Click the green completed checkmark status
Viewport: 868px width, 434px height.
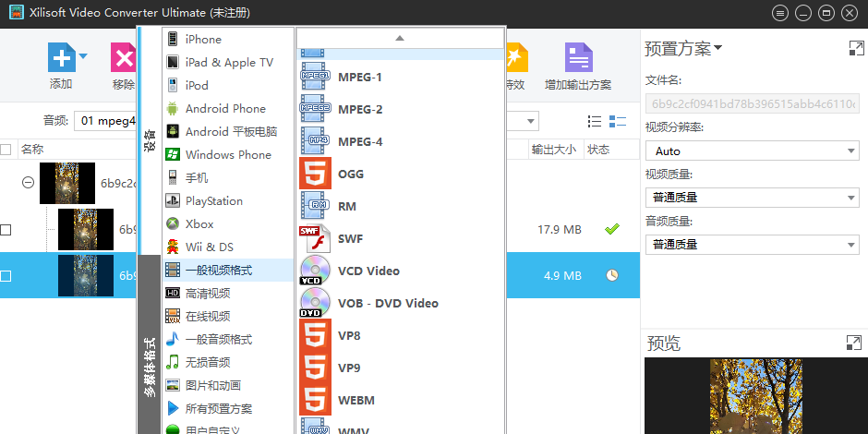611,229
